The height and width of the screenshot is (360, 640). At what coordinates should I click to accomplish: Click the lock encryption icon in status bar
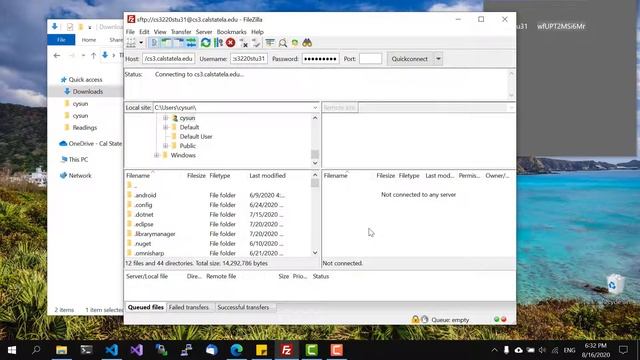point(415,320)
